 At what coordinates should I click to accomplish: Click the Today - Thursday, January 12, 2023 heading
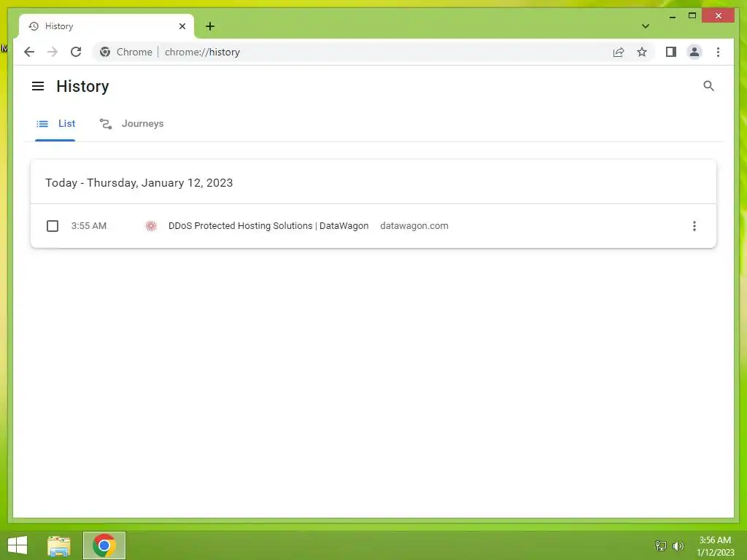139,183
